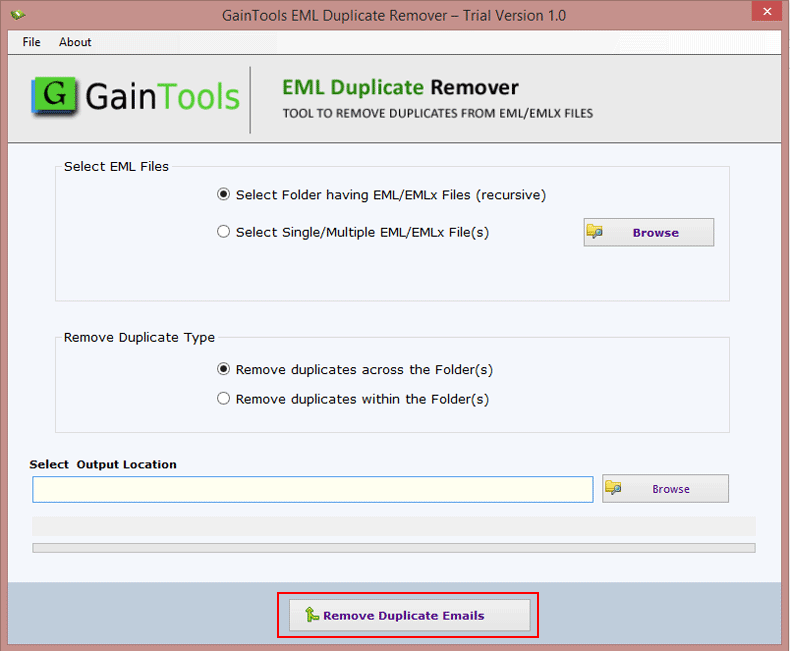Click the EML Duplicate Remover heading text
The image size is (790, 651).
pos(400,88)
